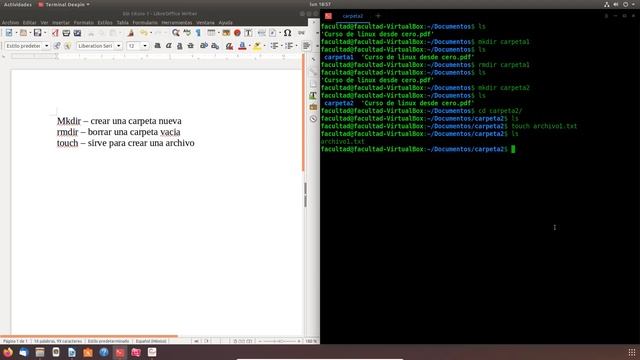
Task: Insert a chart via the round chart icon
Action: pos(237,33)
